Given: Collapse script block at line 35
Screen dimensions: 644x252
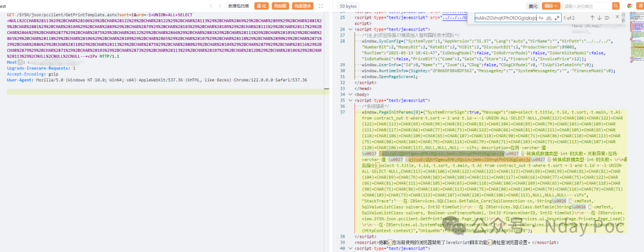Looking at the screenshot, I should tap(352, 100).
